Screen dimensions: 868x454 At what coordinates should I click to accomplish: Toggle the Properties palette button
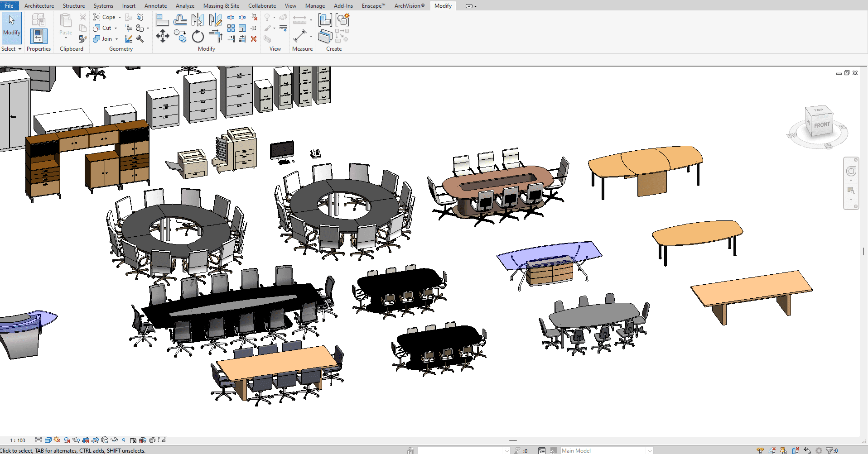[39, 36]
